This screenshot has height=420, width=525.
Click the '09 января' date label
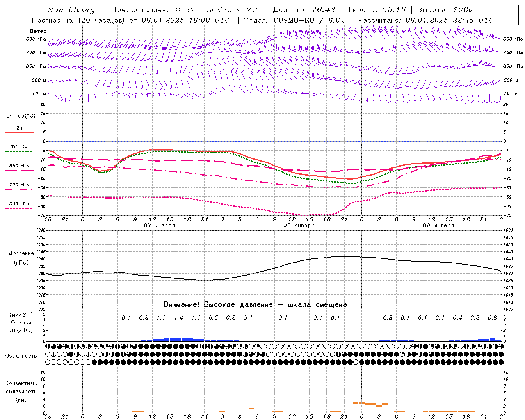point(438,225)
